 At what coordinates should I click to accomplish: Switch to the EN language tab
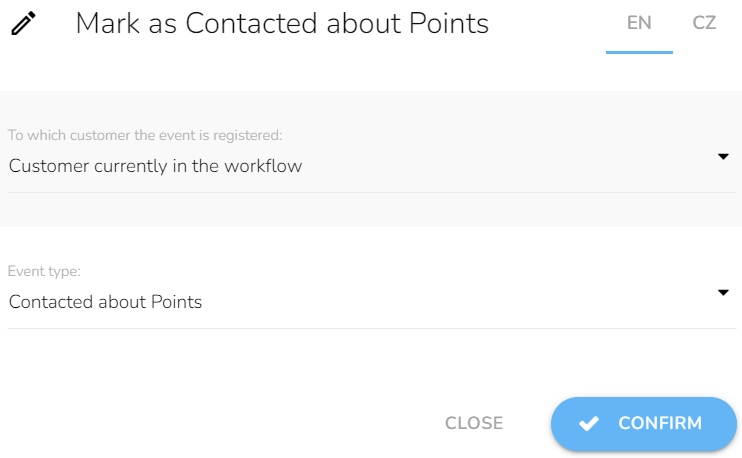(x=639, y=23)
